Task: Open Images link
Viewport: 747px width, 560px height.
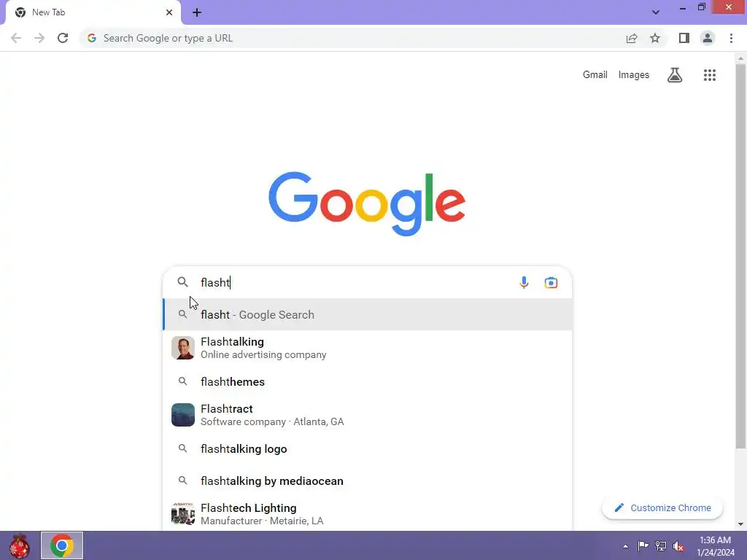Action: [x=634, y=75]
